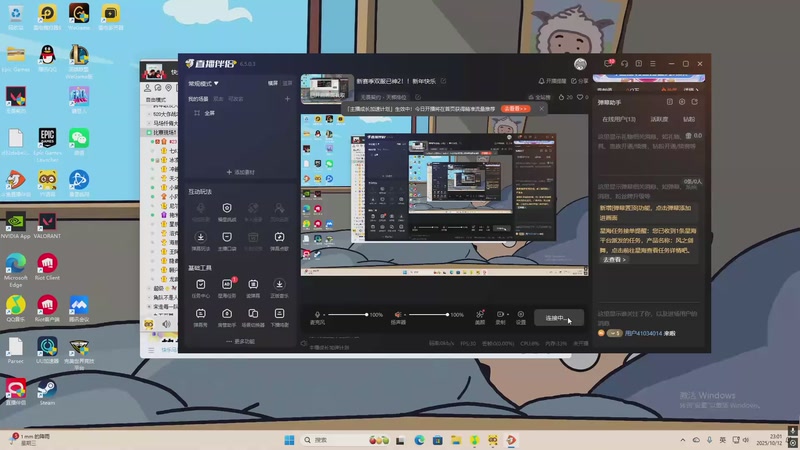Open the 主播口袋 feature
800x450 pixels.
coord(227,241)
